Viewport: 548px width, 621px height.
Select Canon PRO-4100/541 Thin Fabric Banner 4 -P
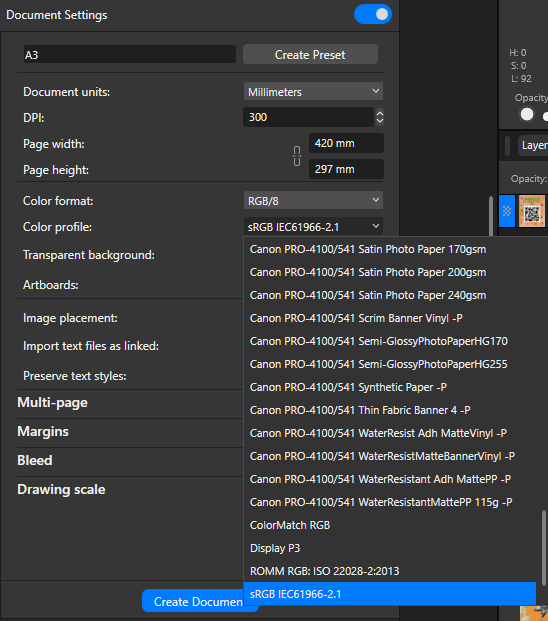[390, 410]
